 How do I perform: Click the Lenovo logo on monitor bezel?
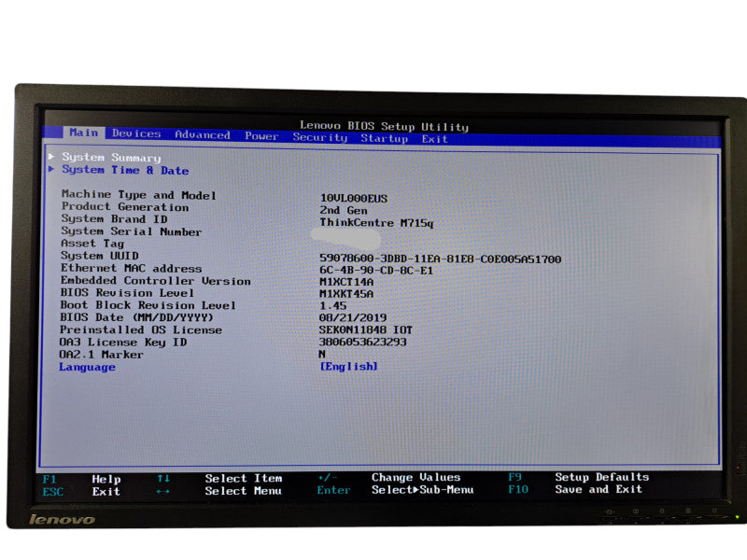click(x=62, y=519)
